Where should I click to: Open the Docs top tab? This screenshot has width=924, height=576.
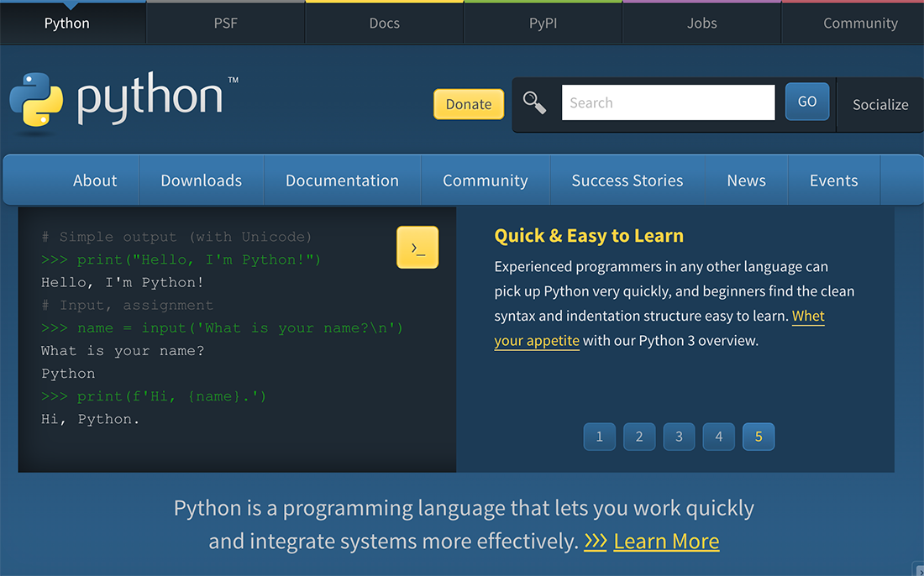tap(384, 23)
